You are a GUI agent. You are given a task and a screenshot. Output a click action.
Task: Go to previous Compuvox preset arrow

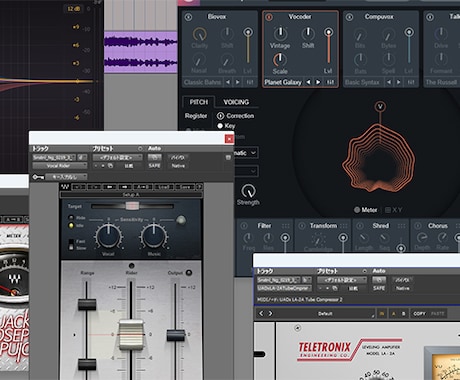click(389, 82)
